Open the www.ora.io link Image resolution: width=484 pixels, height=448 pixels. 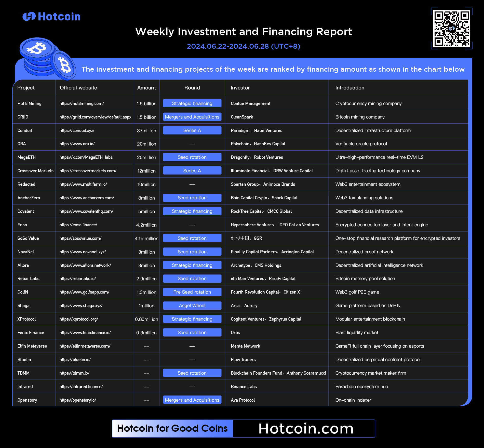[x=77, y=144]
